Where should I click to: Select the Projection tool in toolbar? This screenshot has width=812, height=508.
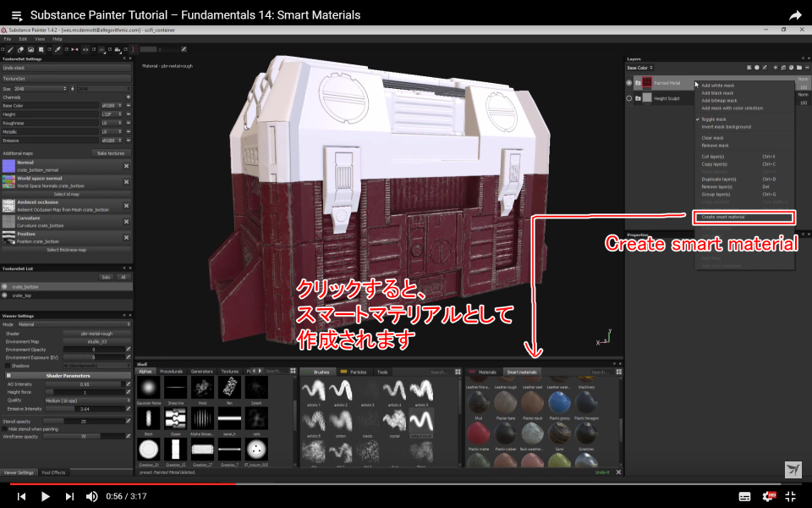[x=30, y=49]
